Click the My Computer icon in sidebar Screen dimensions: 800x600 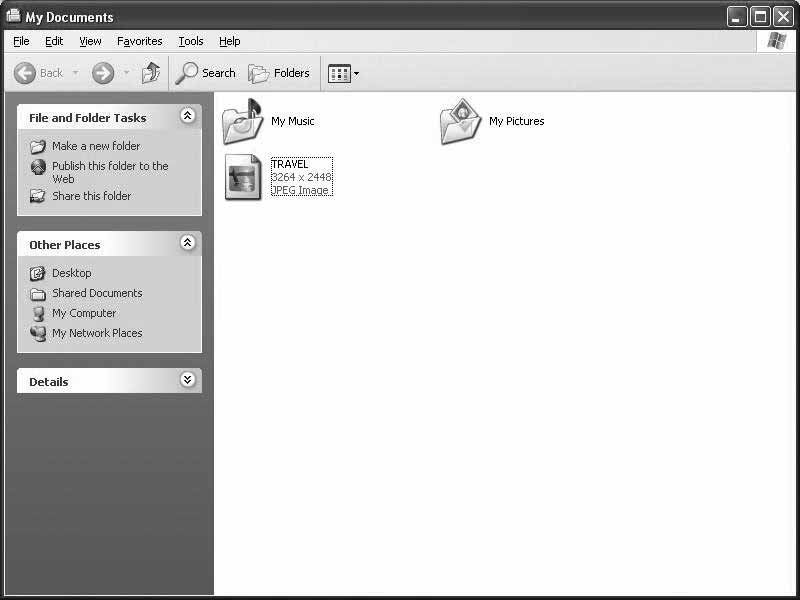click(x=38, y=314)
